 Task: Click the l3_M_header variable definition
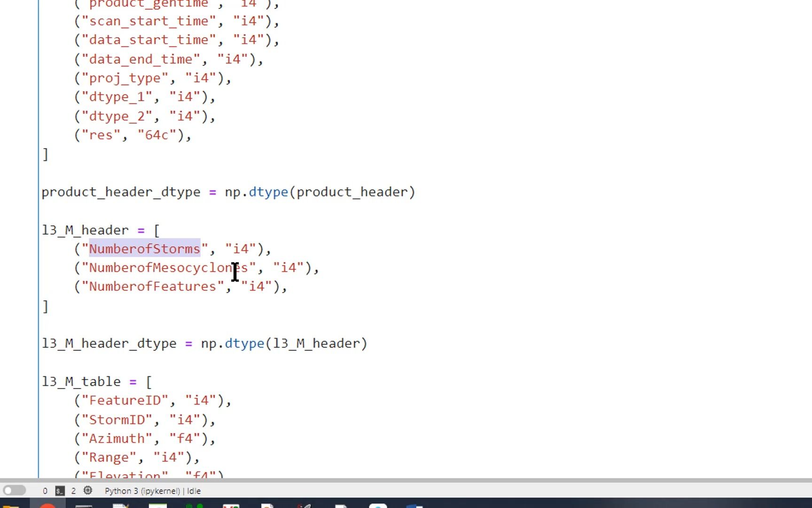point(85,230)
